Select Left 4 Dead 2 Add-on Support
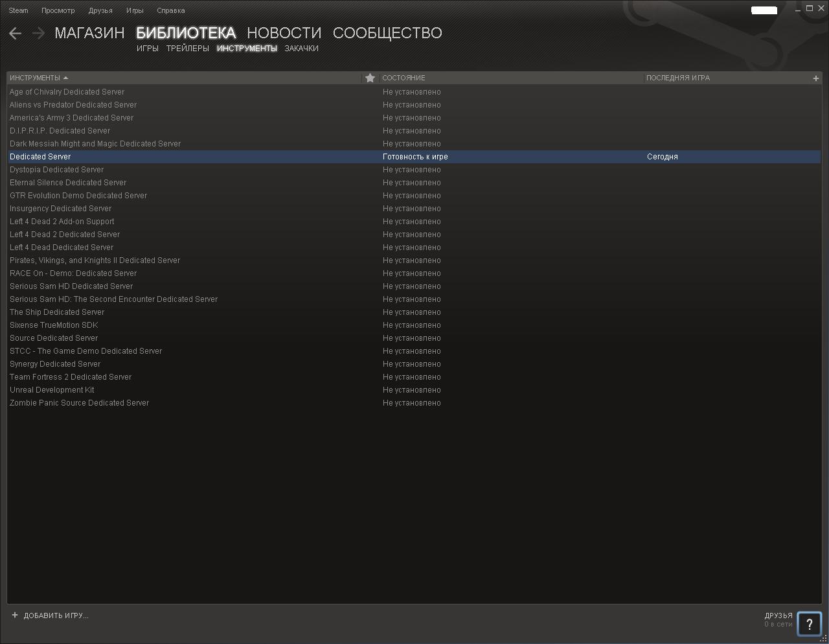 click(x=414, y=222)
